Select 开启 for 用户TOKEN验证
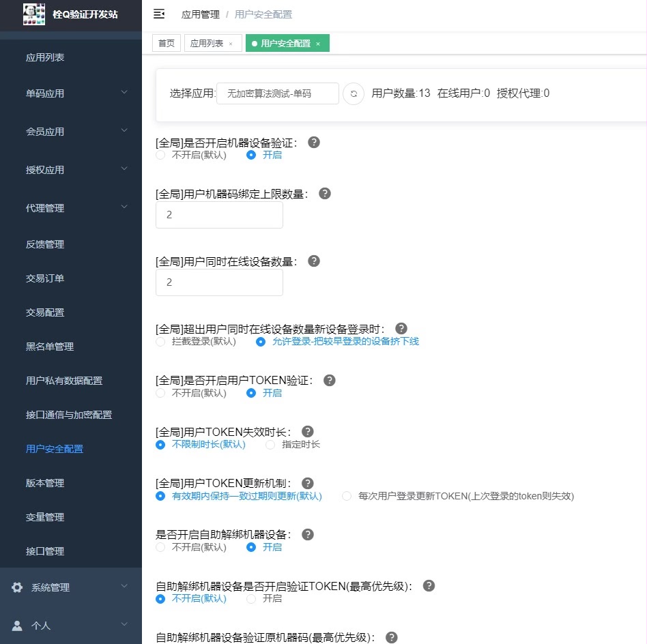The image size is (647, 644). point(264,393)
